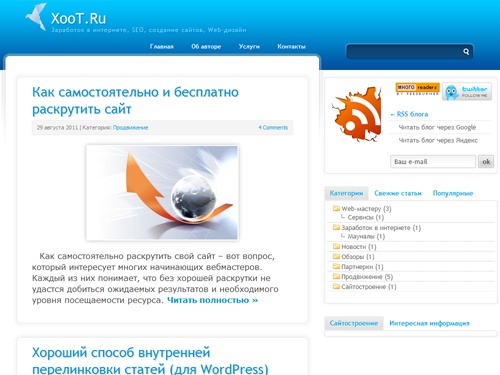Open the Главная menu item
The image size is (500, 375).
click(162, 46)
